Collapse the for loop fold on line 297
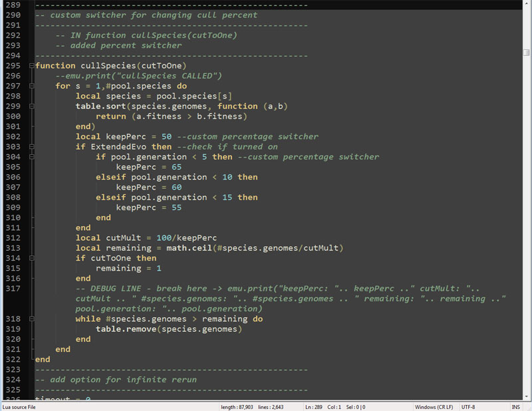 (x=31, y=86)
